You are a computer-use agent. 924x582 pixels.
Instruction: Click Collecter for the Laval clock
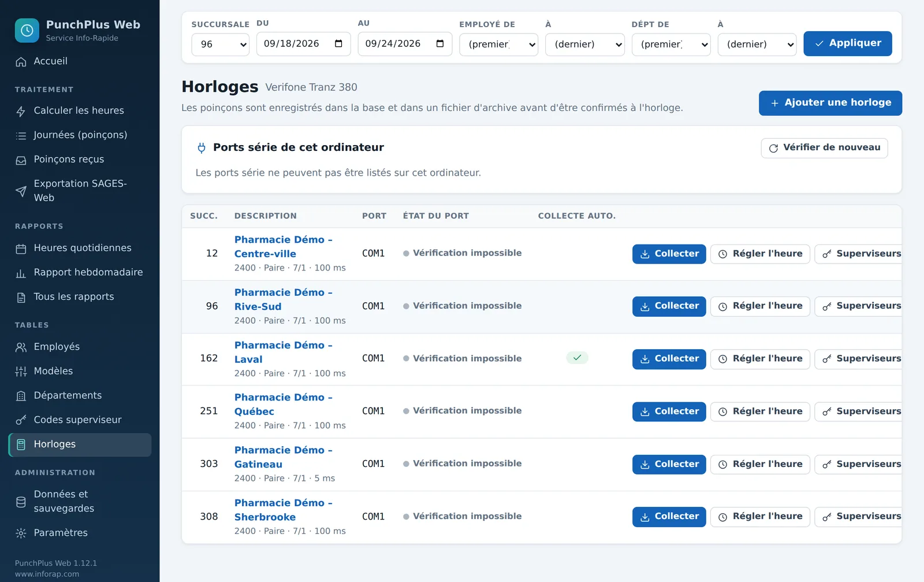coord(669,359)
